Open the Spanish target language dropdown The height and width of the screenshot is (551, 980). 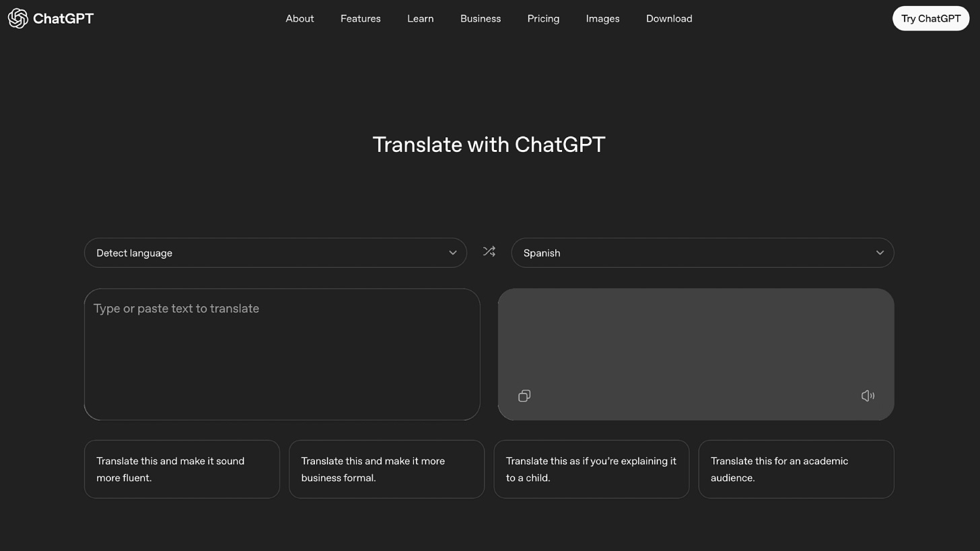[x=703, y=252]
